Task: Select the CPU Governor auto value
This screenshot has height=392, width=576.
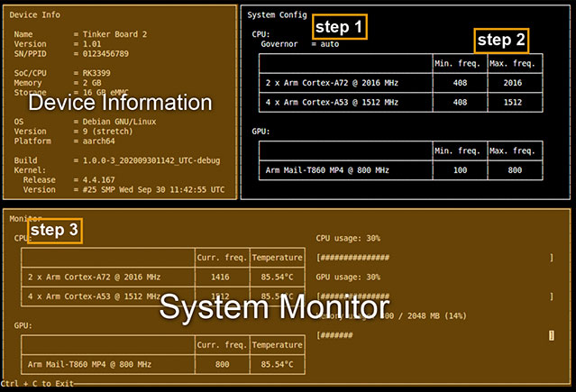Action: tap(329, 43)
